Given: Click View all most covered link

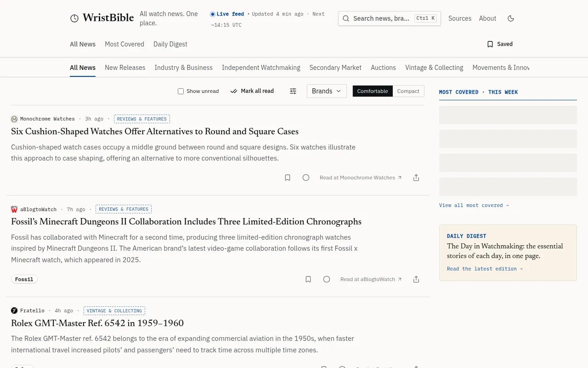Looking at the screenshot, I should click(x=474, y=205).
